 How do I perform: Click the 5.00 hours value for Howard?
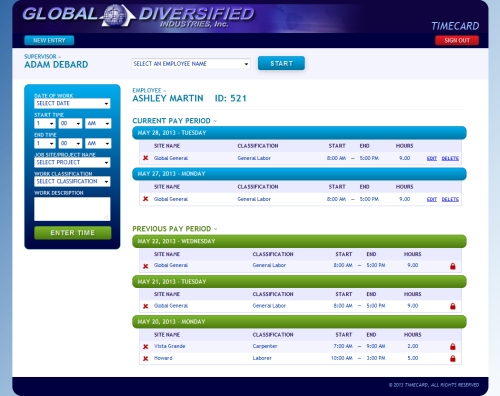point(413,358)
